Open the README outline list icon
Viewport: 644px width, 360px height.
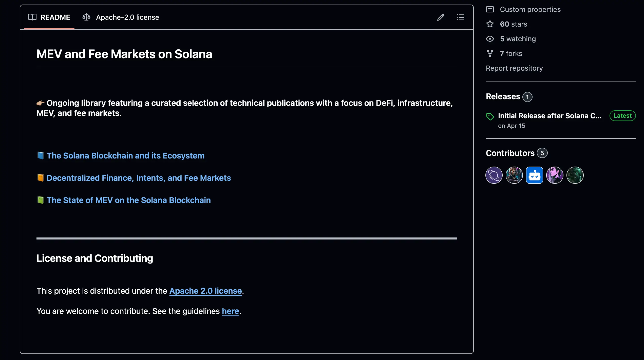[460, 17]
